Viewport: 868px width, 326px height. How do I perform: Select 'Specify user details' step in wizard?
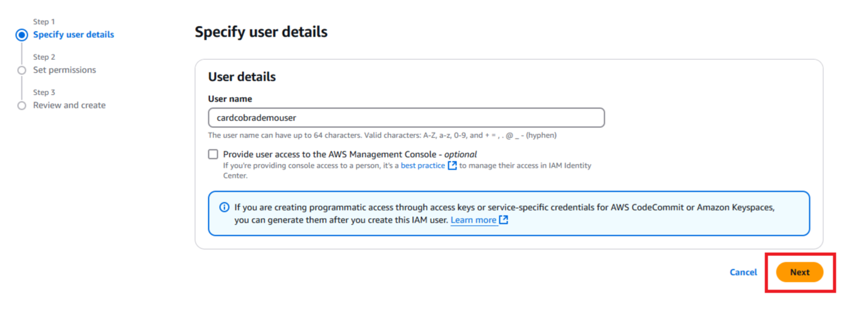click(x=73, y=35)
